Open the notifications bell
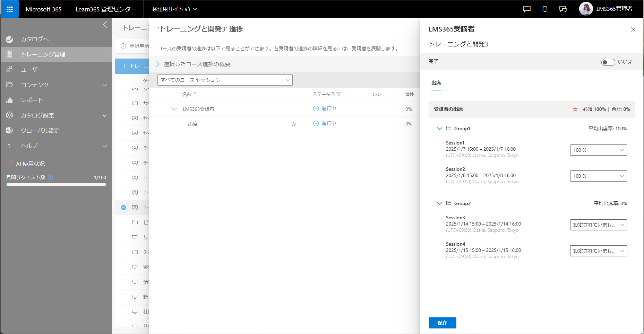This screenshot has width=644, height=334. click(x=545, y=9)
